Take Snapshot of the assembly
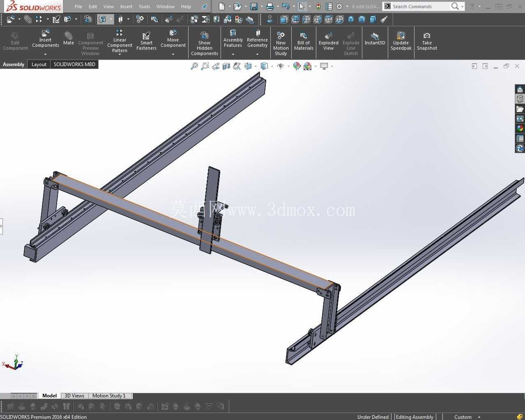Image resolution: width=525 pixels, height=420 pixels. coord(427,41)
